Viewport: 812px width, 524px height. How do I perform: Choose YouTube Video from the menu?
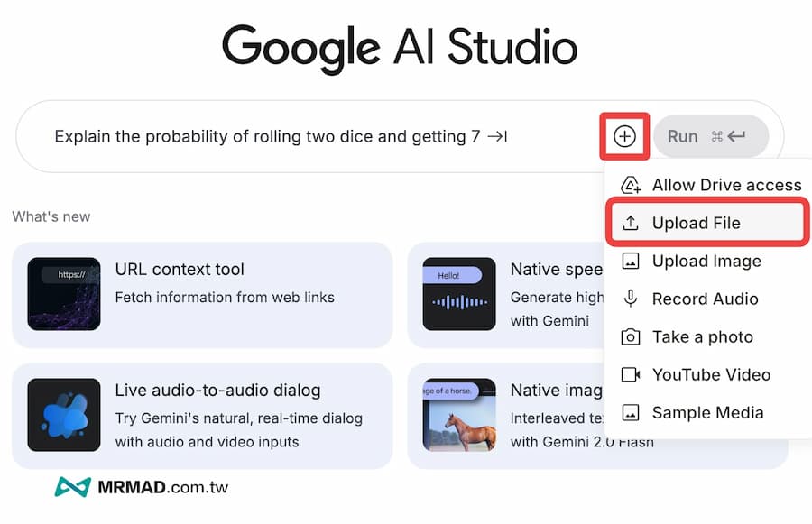(711, 374)
